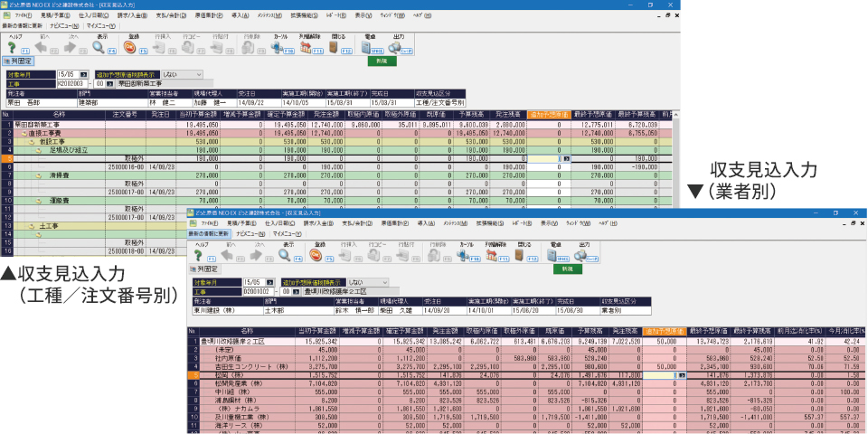Click 閉じる door icon in back window
The width and height of the screenshot is (868, 434).
334,48
